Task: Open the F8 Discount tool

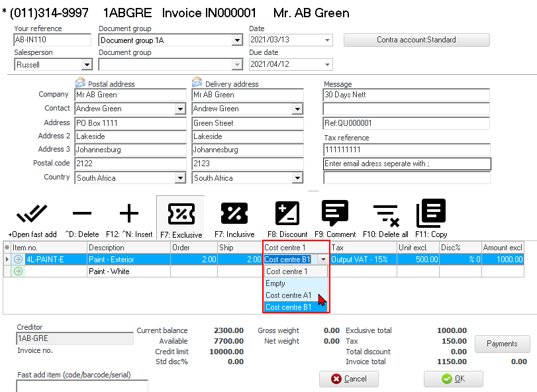Action: click(x=287, y=214)
